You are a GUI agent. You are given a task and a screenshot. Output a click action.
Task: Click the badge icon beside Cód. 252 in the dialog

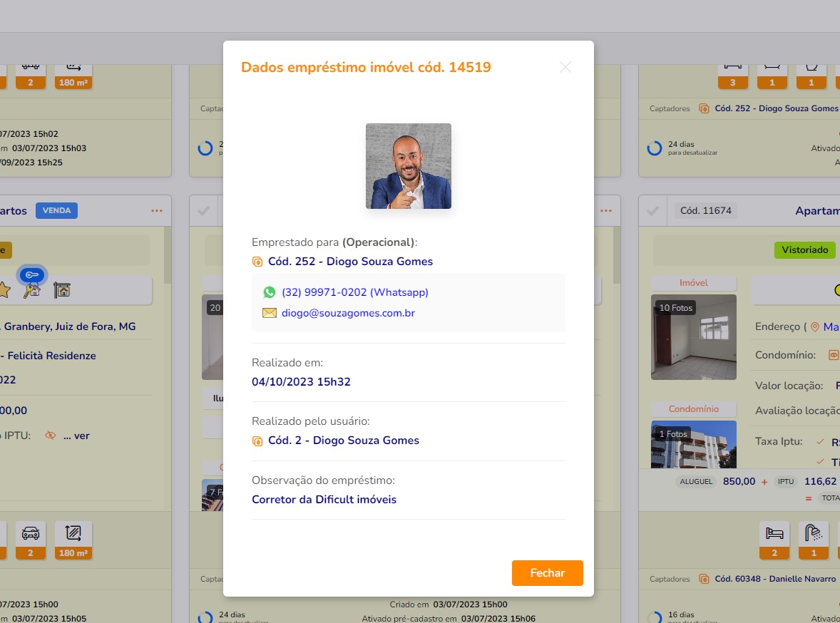point(257,262)
